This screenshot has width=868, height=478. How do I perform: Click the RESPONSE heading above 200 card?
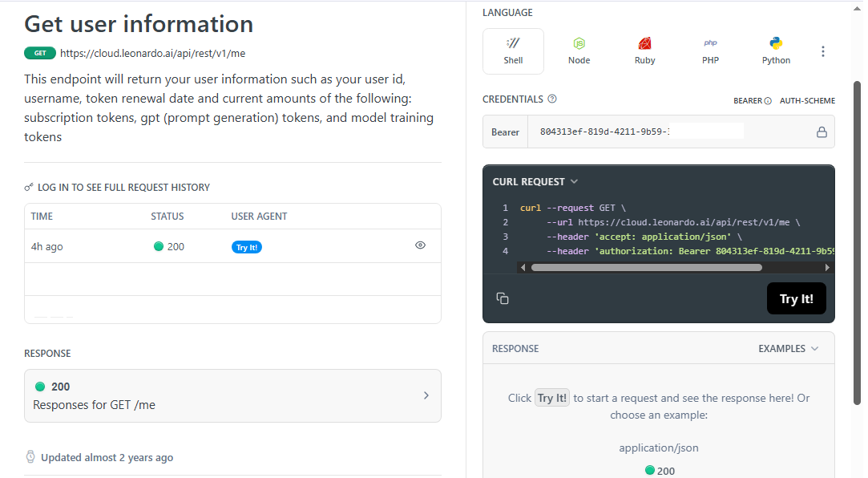pyautogui.click(x=47, y=354)
